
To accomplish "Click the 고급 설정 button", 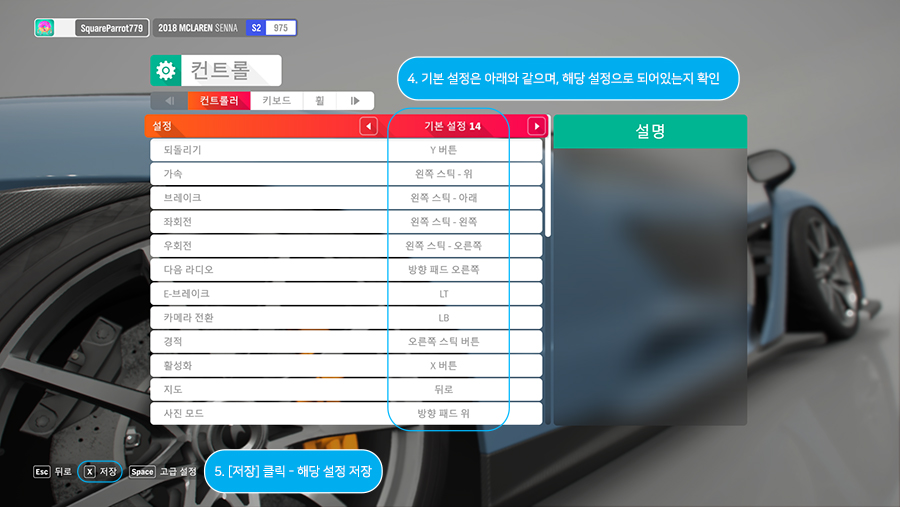I will [x=179, y=471].
